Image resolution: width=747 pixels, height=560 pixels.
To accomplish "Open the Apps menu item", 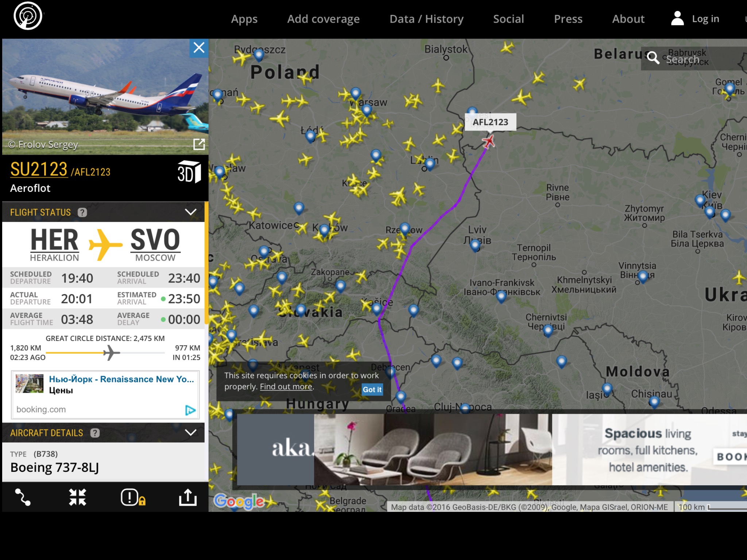I will click(x=244, y=19).
